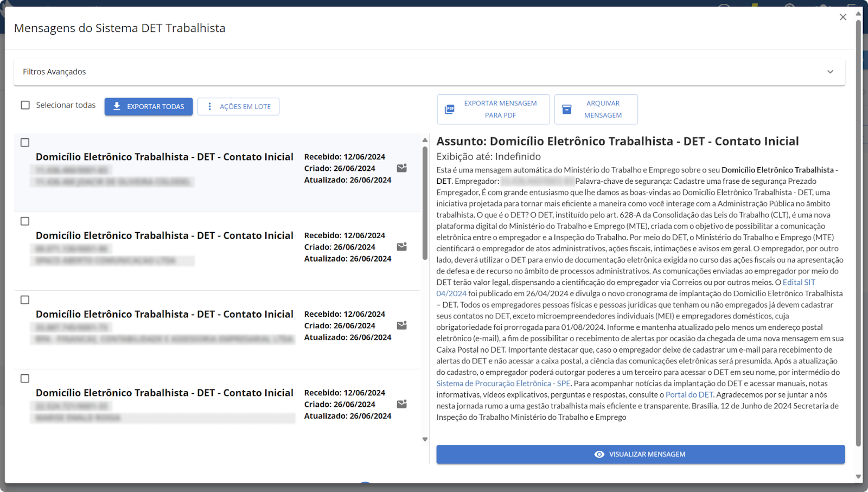Image resolution: width=868 pixels, height=492 pixels.
Task: Open the Ações em Lote menu
Action: pos(238,106)
